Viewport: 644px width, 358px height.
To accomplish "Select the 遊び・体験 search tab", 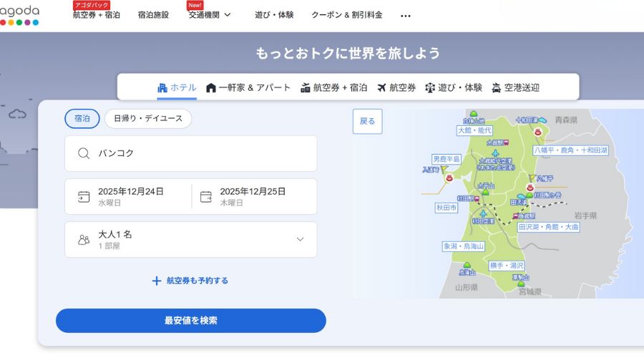I will tap(454, 87).
